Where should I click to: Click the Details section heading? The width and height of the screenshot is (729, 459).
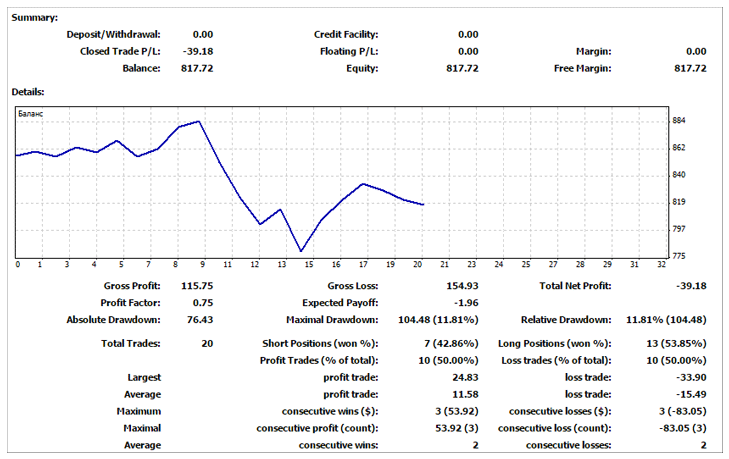(28, 92)
